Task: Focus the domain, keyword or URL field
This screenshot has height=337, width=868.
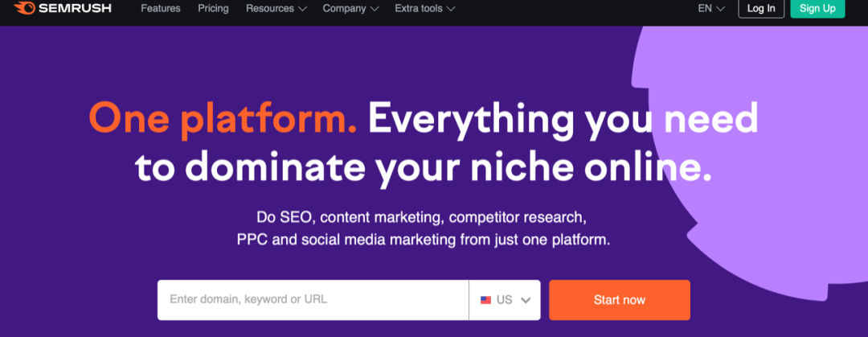Action: point(313,300)
